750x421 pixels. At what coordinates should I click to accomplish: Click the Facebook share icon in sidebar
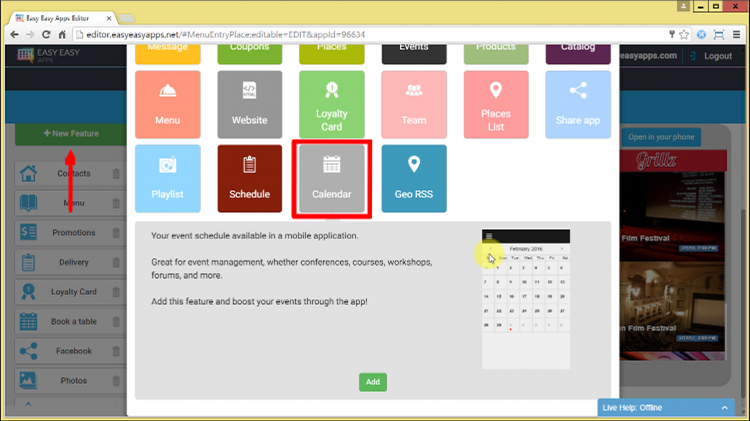coord(28,351)
